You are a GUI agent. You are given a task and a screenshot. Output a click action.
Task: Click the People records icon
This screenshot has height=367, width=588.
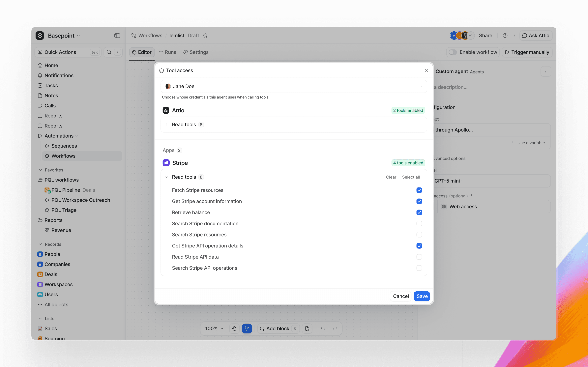pyautogui.click(x=40, y=254)
